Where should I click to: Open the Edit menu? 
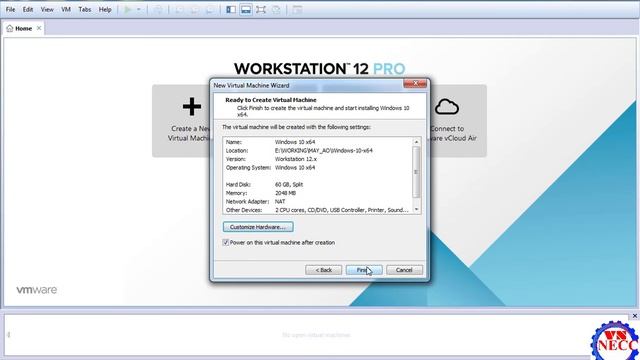click(x=28, y=9)
